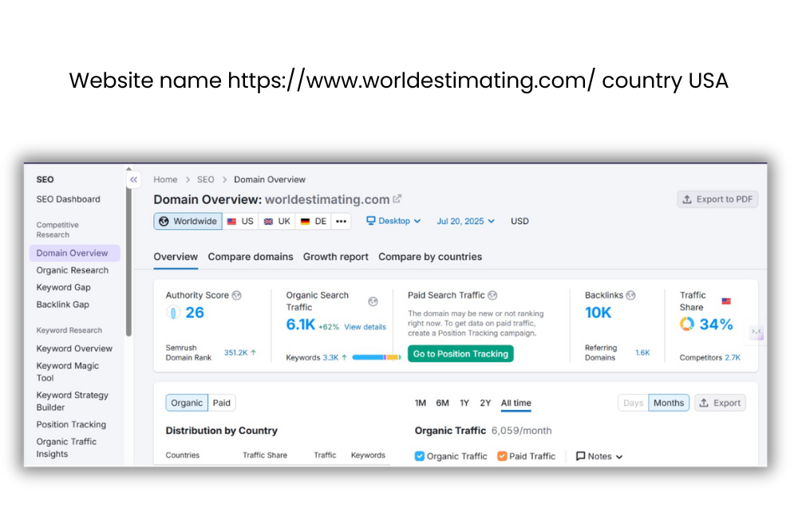Click Go to Position Tracking button

click(x=460, y=353)
